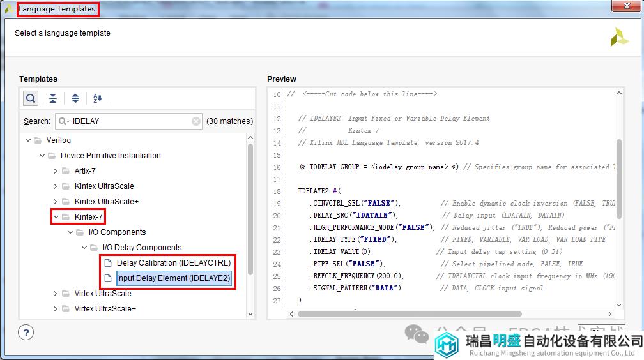Clear the IDELAY search text

196,121
